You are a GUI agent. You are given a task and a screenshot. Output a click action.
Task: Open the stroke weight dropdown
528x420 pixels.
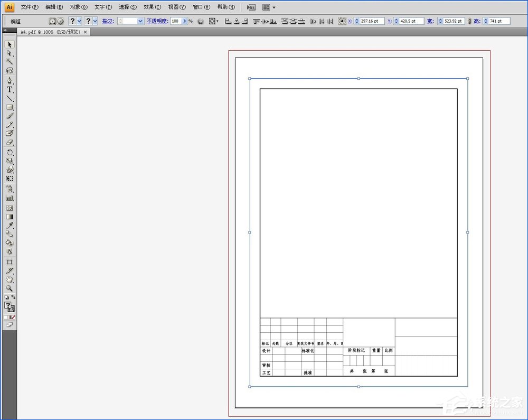pos(140,21)
